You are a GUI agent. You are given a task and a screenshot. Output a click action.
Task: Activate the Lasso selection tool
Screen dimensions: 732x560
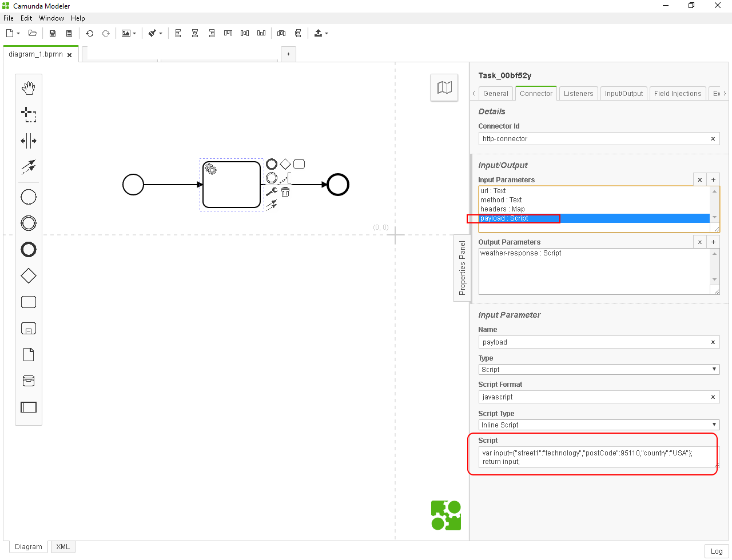click(29, 114)
